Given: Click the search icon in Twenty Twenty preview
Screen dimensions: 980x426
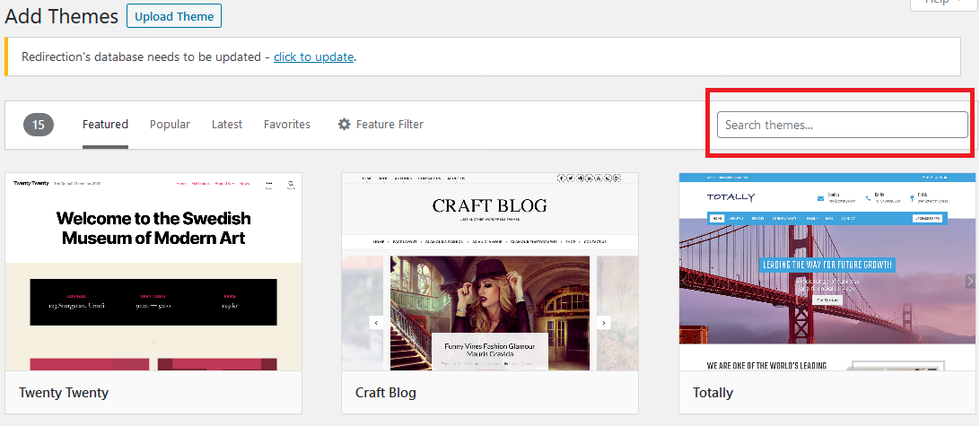Looking at the screenshot, I should click(x=292, y=184).
